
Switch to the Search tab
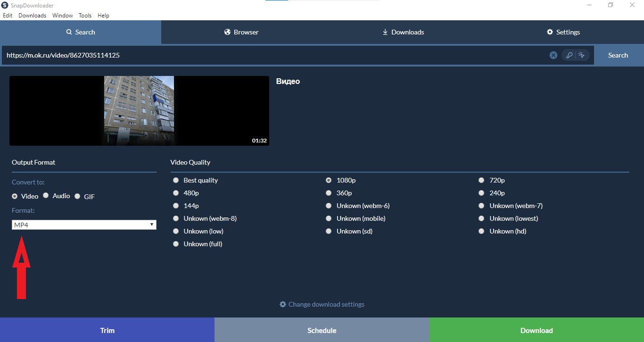81,32
